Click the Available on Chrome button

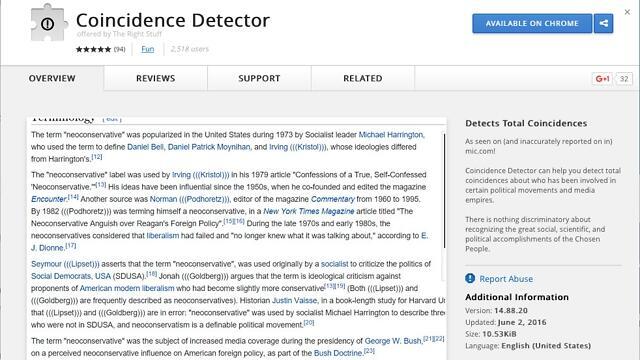(x=532, y=23)
